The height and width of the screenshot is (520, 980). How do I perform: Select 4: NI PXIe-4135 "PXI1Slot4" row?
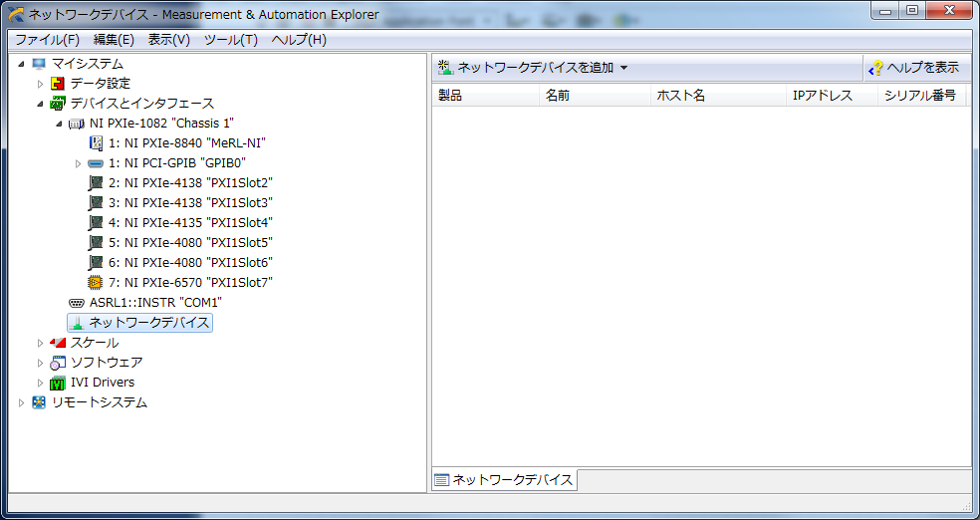click(190, 222)
